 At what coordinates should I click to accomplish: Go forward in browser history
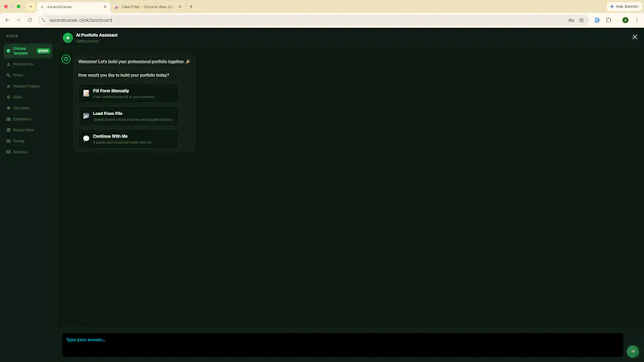pos(19,20)
